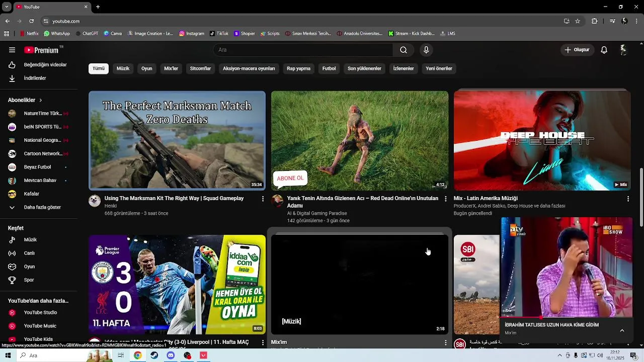Open Netflix bookmark

29,34
